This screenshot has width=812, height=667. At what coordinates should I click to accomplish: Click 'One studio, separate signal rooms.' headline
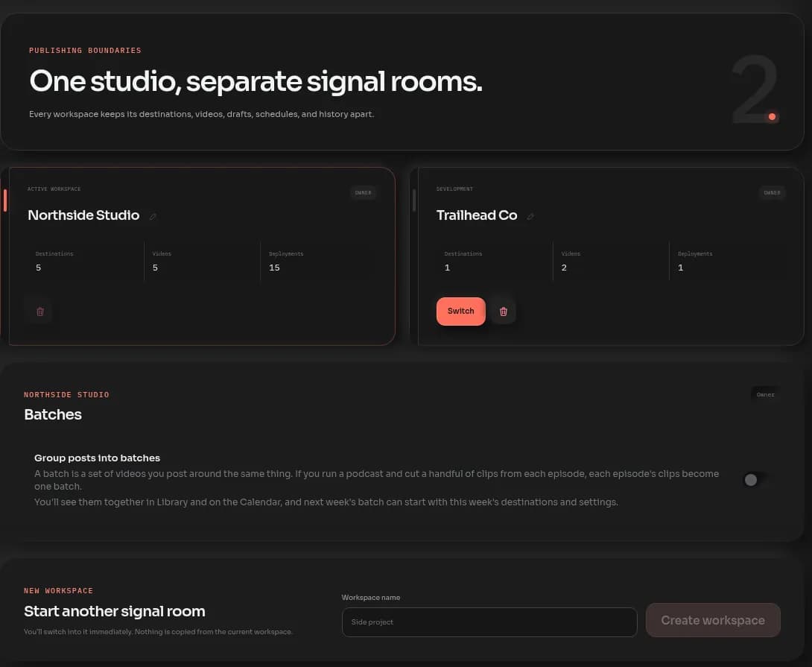(x=256, y=81)
